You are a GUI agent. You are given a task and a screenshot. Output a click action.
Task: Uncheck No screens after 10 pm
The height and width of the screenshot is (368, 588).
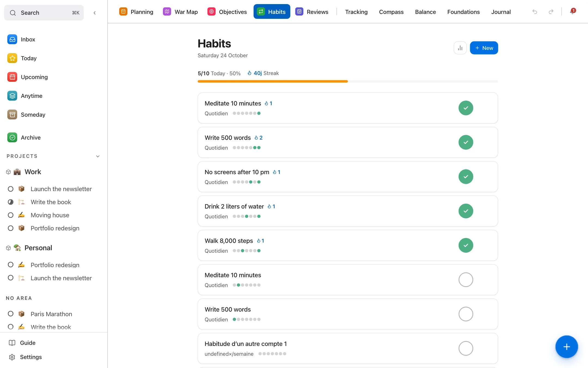pos(466,177)
